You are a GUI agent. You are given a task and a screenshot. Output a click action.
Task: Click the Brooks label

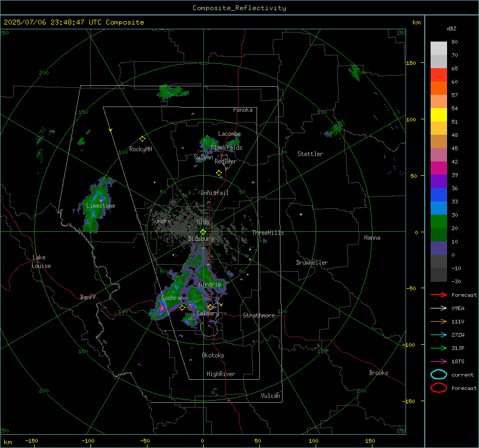[378, 373]
